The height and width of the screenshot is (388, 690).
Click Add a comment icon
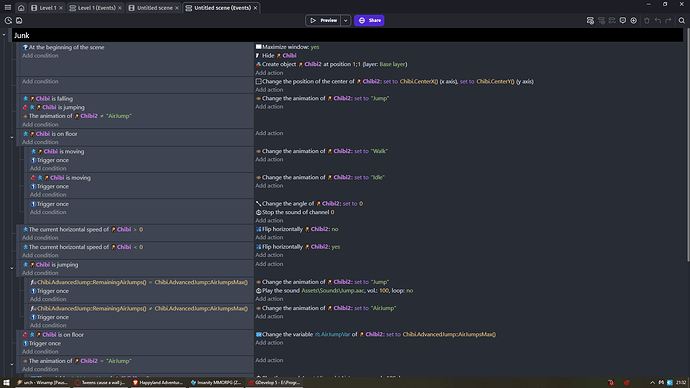click(x=623, y=20)
